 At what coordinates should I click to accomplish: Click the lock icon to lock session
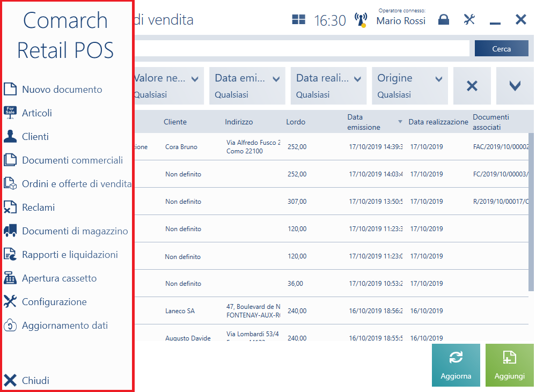point(443,20)
